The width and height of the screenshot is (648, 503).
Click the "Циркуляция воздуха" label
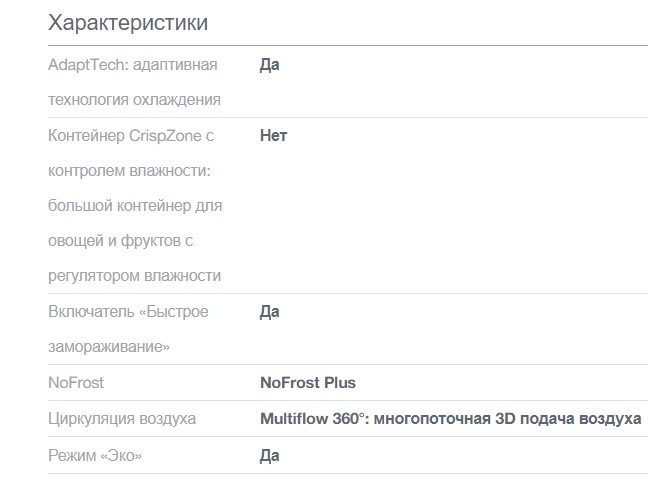tap(122, 418)
